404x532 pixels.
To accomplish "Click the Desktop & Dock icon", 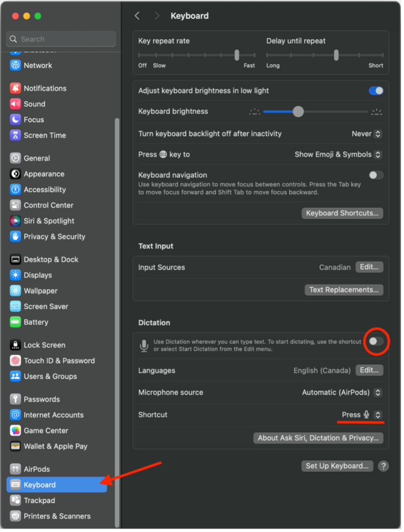I will pyautogui.click(x=15, y=261).
